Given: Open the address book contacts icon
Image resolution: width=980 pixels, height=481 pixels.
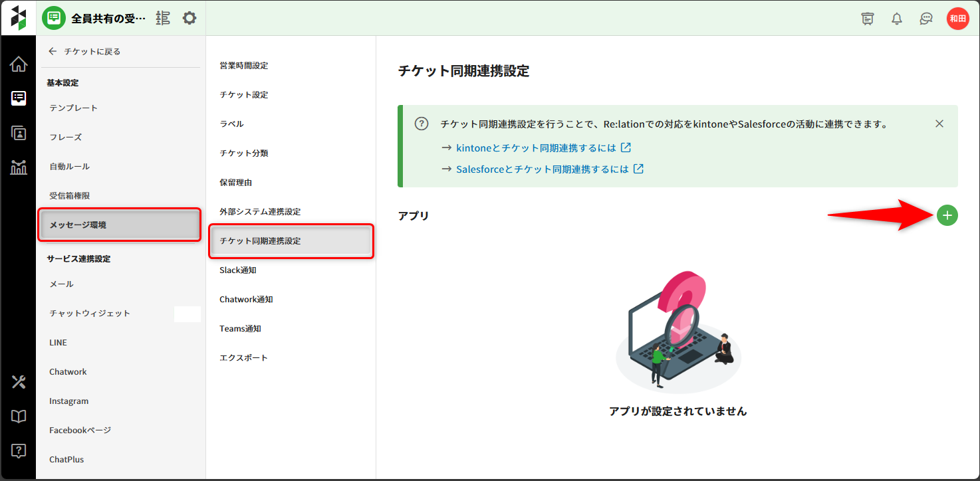Looking at the screenshot, I should 19,133.
